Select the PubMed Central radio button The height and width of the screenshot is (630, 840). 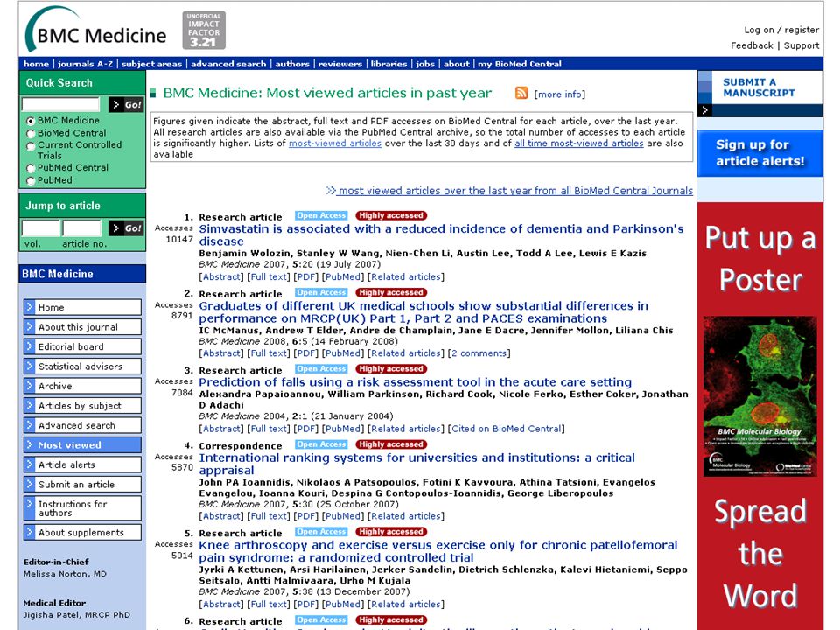31,168
